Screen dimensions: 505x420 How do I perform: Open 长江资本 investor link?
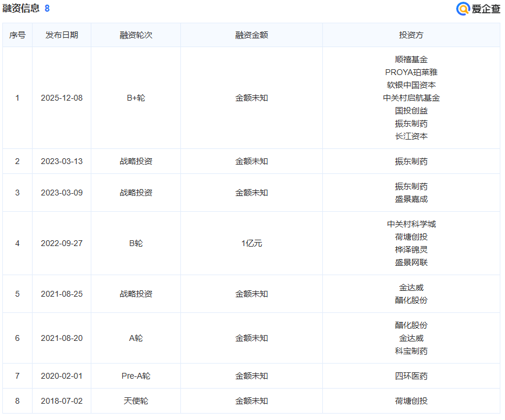(x=411, y=136)
